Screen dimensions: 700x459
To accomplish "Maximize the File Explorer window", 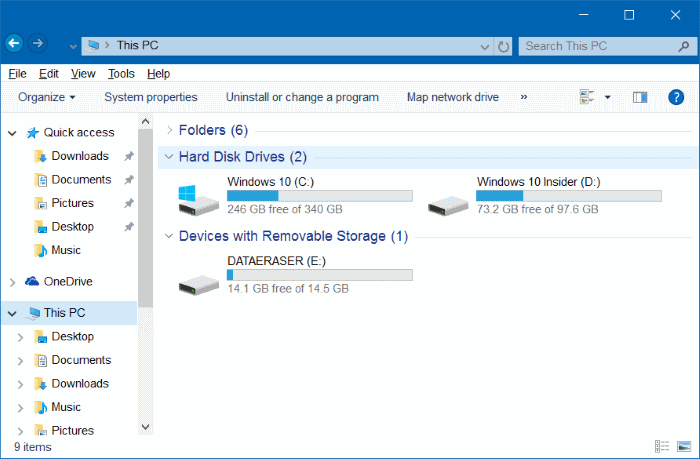I will tap(629, 15).
